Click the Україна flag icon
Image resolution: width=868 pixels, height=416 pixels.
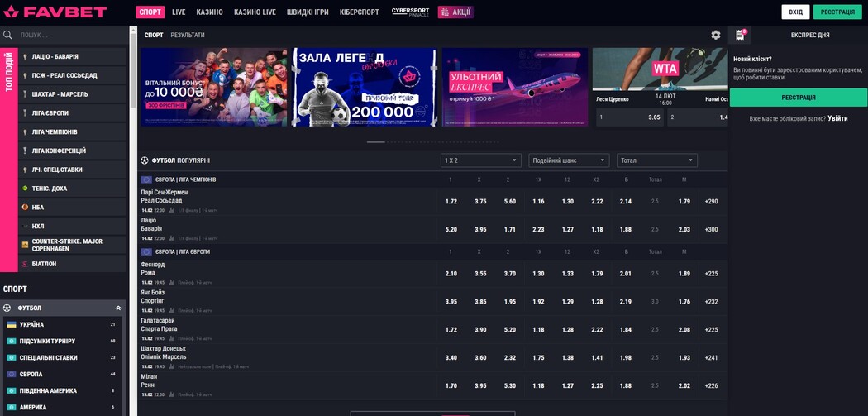click(12, 325)
